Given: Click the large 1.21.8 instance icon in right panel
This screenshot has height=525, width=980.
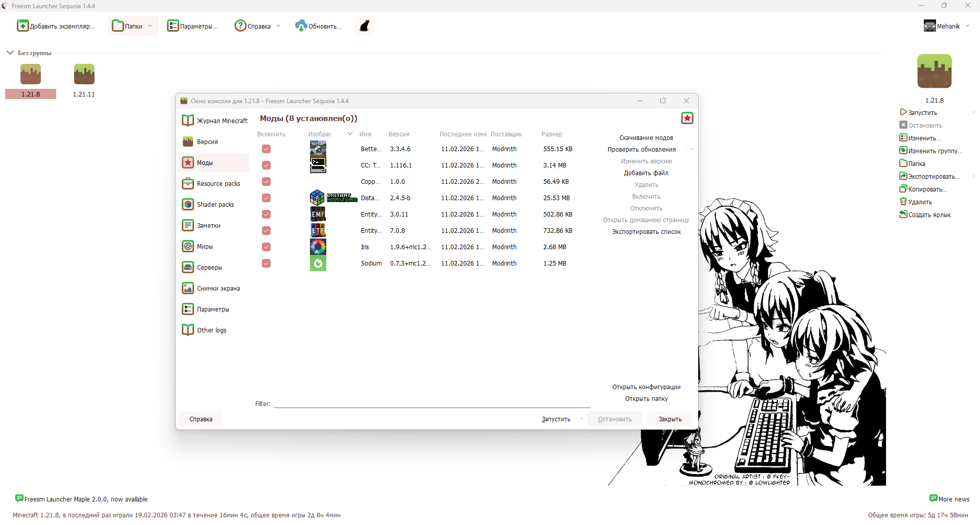Looking at the screenshot, I should 935,71.
